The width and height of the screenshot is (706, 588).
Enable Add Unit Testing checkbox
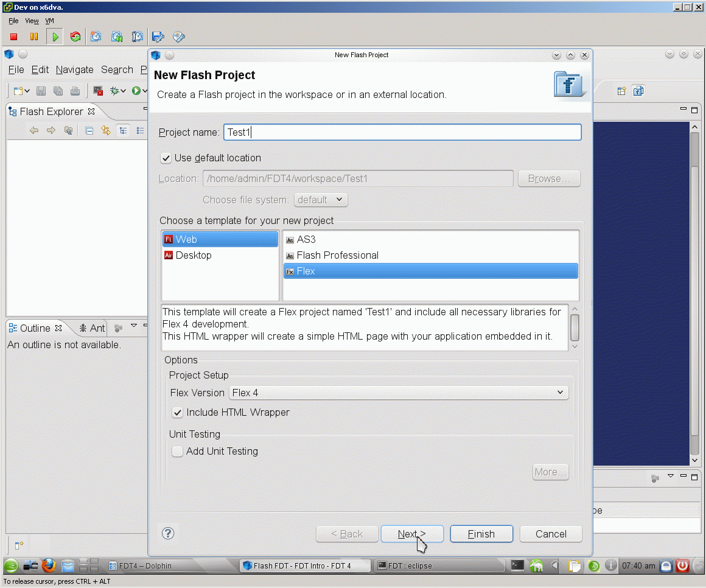[x=177, y=451]
